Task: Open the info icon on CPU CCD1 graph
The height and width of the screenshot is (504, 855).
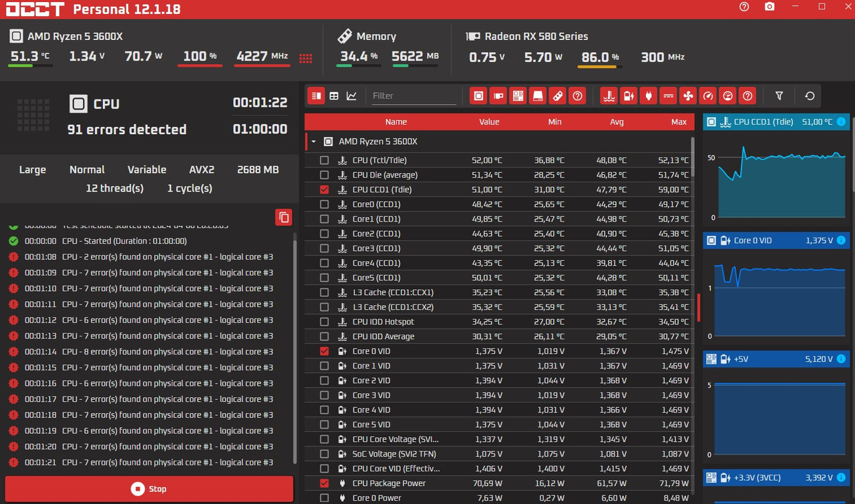Action: point(841,122)
